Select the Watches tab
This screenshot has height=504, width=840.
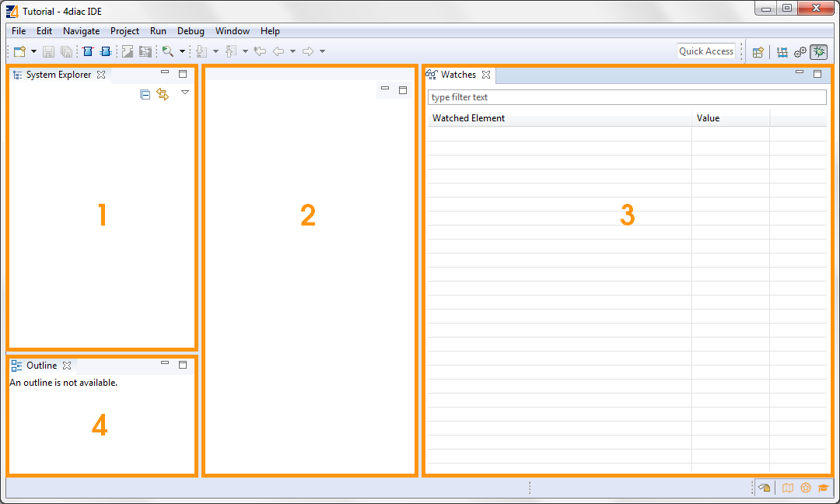(459, 75)
